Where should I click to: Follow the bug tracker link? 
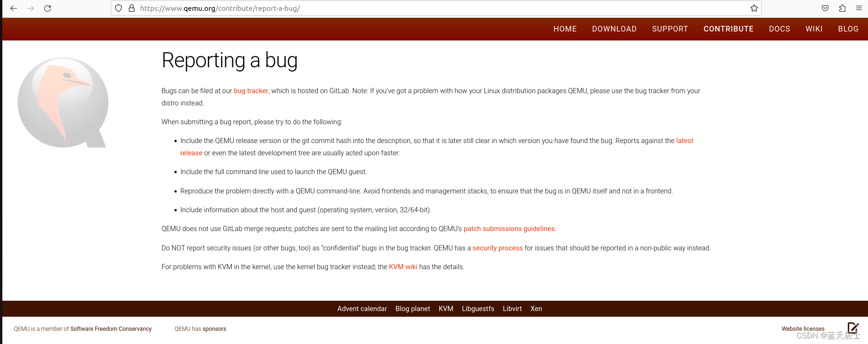251,91
